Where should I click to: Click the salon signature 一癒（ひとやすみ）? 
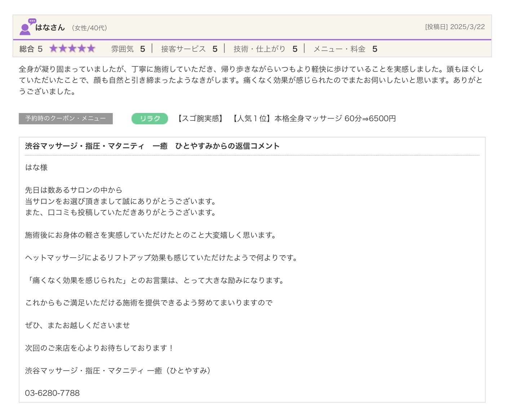(x=118, y=370)
